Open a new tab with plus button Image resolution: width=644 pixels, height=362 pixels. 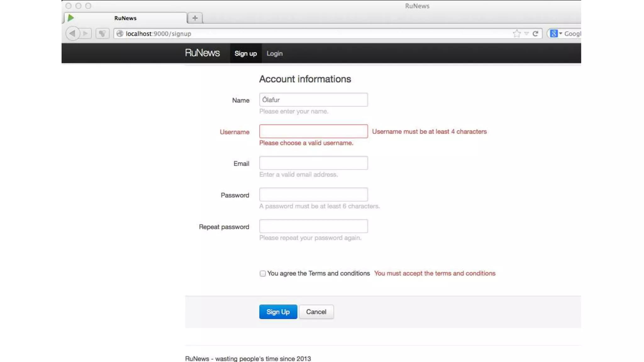[x=195, y=18]
